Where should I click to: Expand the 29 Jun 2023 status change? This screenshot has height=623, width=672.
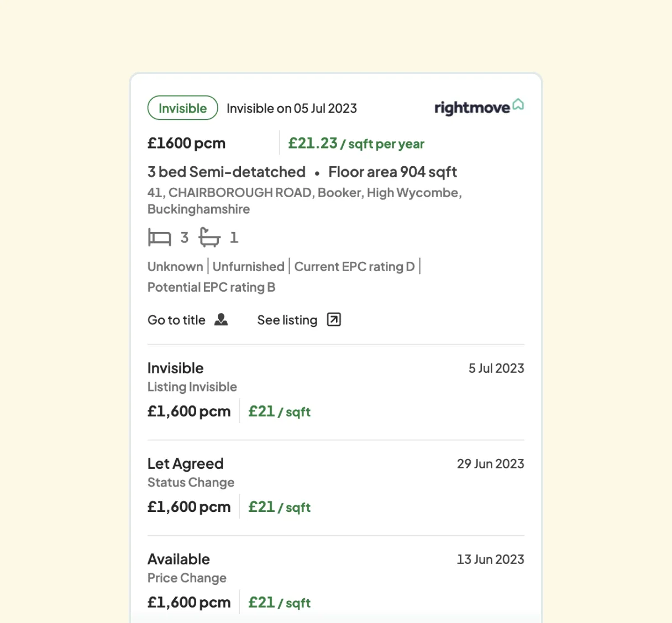coord(490,463)
